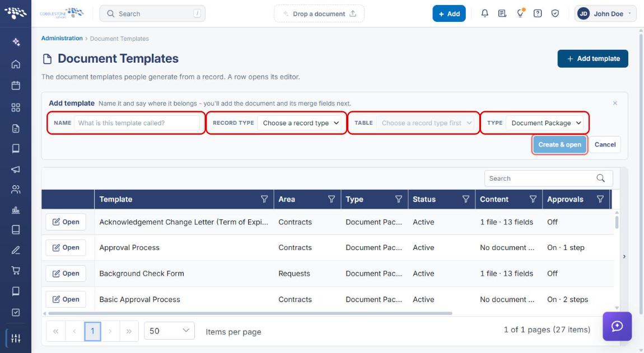Filter the Template column

tap(264, 199)
